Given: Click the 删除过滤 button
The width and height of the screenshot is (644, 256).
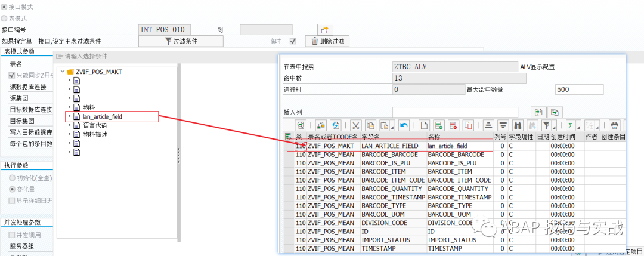Looking at the screenshot, I should [327, 41].
